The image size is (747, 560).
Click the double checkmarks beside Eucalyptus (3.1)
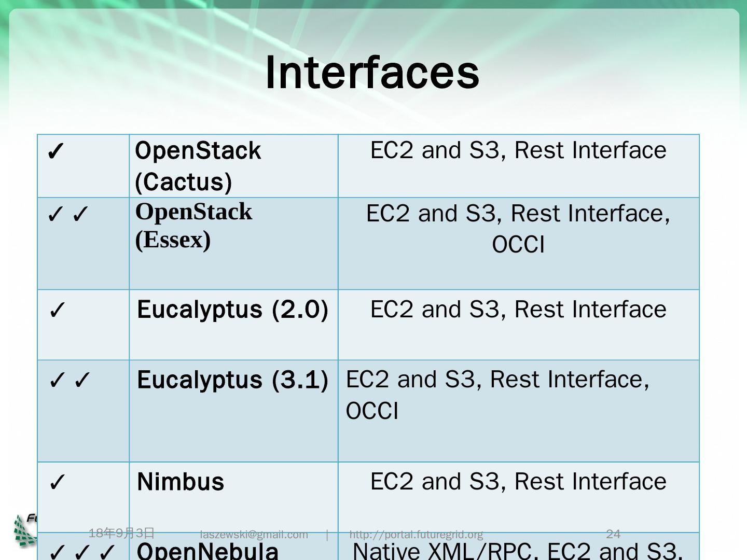(x=70, y=380)
